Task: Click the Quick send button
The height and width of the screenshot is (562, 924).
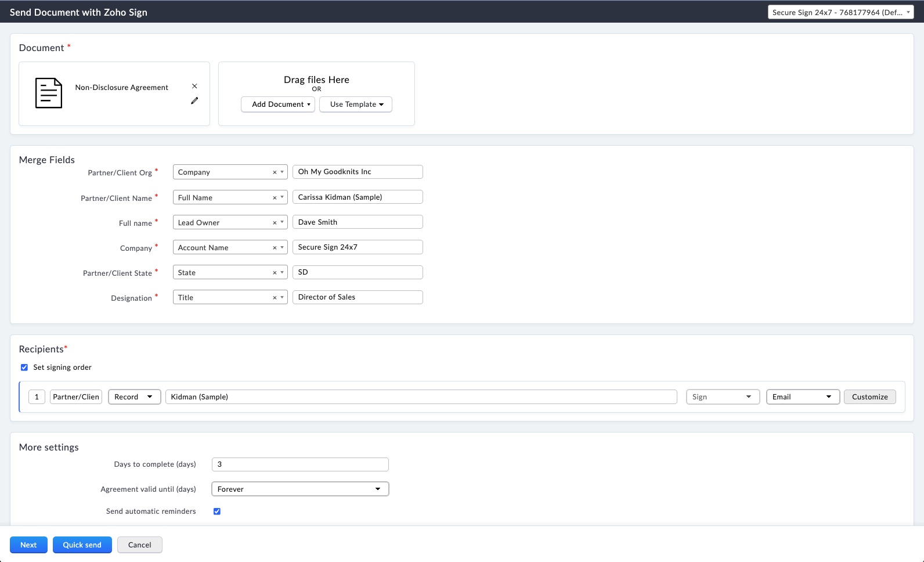Action: (82, 545)
